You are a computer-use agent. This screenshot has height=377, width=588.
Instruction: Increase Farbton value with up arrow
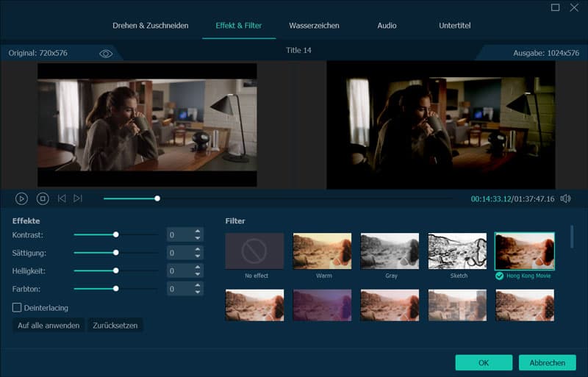(197, 285)
